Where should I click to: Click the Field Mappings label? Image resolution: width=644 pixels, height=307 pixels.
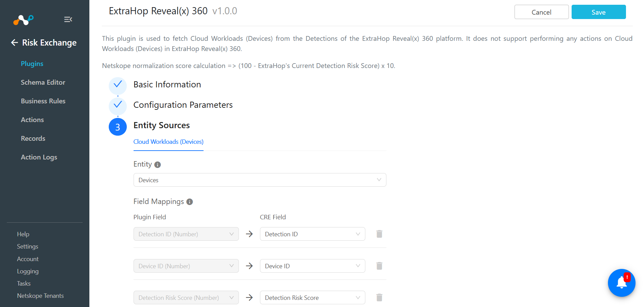pyautogui.click(x=159, y=202)
